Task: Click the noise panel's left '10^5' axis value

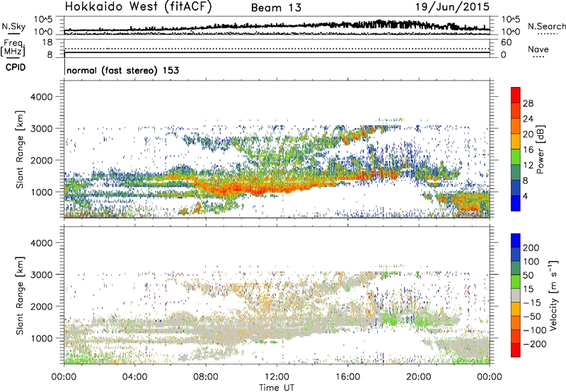Action: 43,19
